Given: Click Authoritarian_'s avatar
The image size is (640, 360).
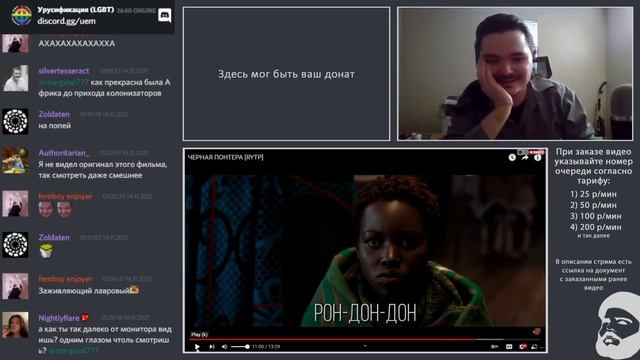Looking at the screenshot, I should [16, 160].
